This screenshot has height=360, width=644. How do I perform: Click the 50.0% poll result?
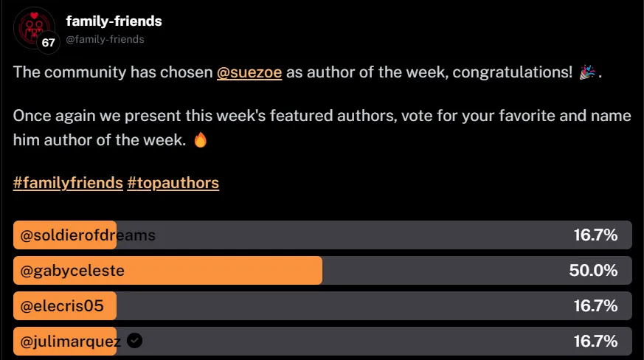[x=593, y=271]
